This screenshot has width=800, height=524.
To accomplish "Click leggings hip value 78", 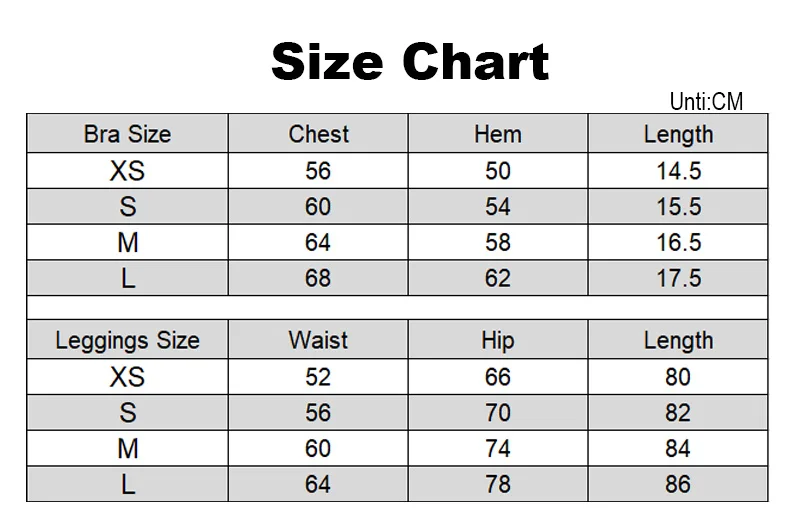I will [x=498, y=484].
